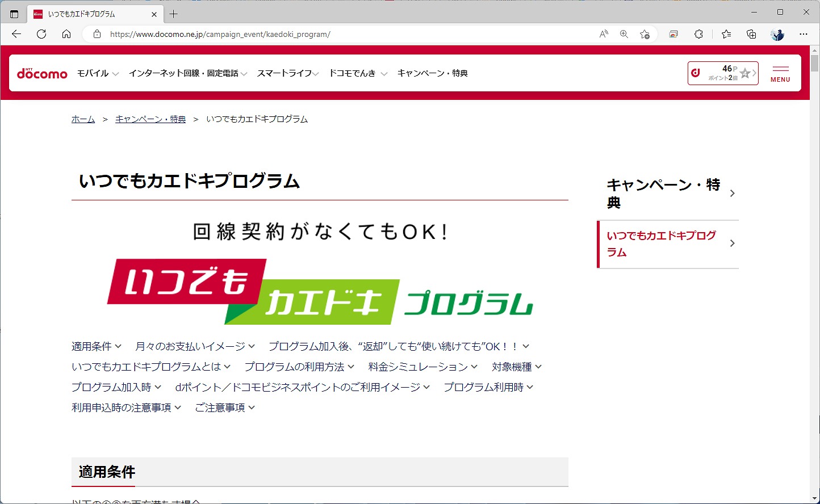Click the docomo logo in the header
The image size is (820, 504).
pos(42,73)
